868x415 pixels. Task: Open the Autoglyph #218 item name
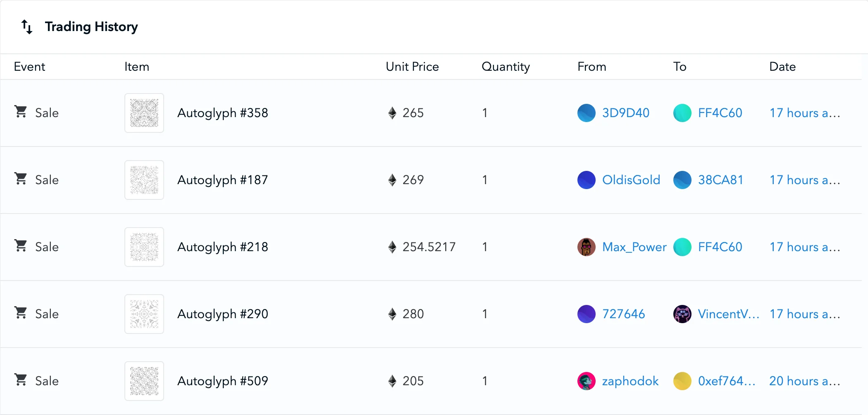point(222,247)
